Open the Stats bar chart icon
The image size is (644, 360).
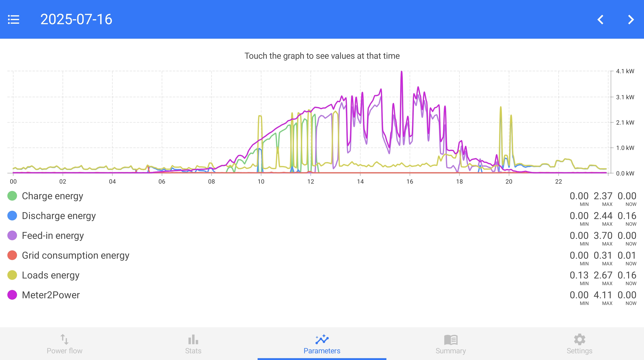point(193,340)
